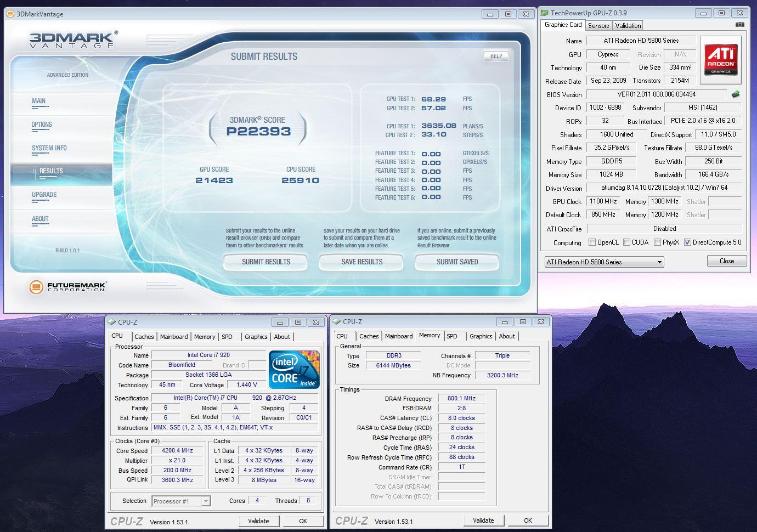Click the BIOS save chip icon in GPU-Z
The height and width of the screenshot is (532, 757).
tap(736, 94)
